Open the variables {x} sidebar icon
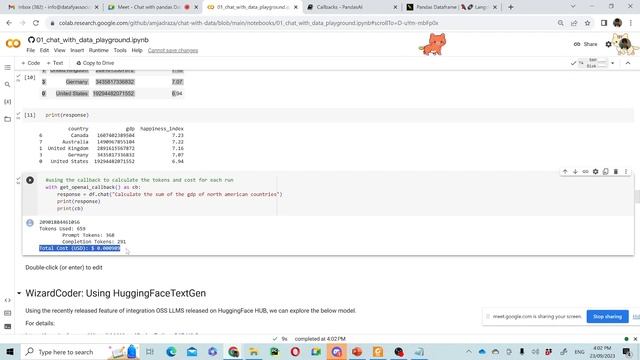Screen dimensions: 640x360 click(7, 102)
